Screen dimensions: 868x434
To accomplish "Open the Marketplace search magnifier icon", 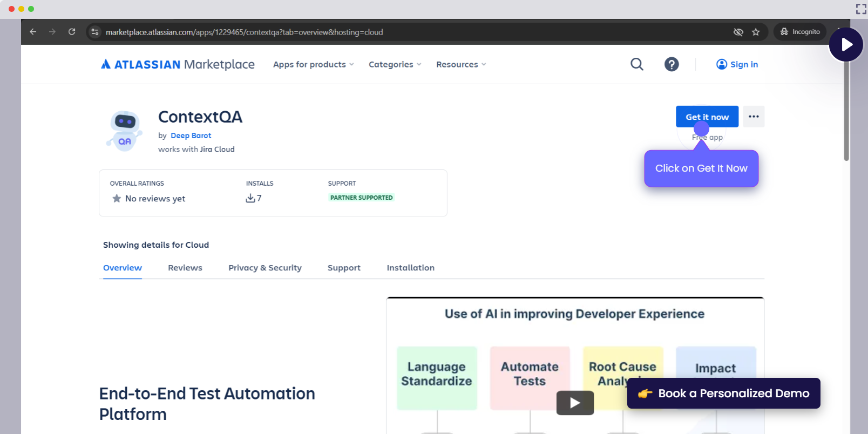I will coord(637,64).
